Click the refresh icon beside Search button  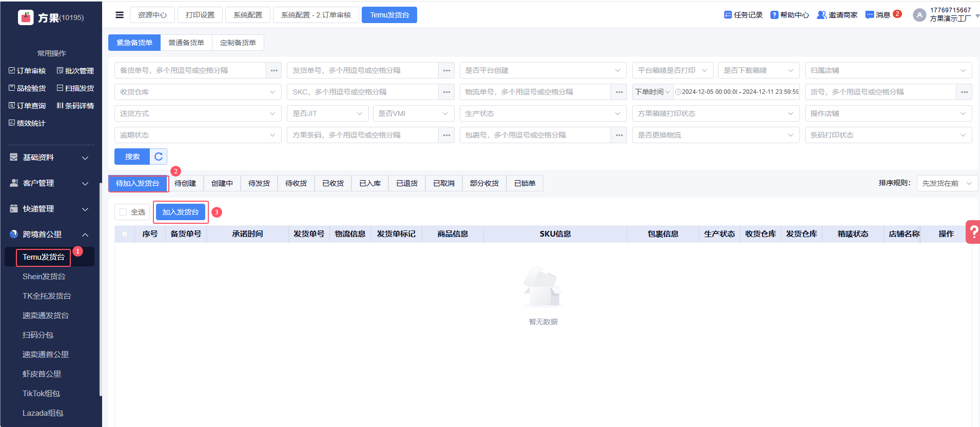(159, 157)
